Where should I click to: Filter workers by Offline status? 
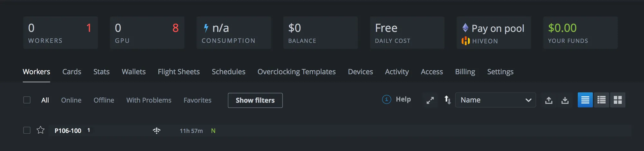104,100
